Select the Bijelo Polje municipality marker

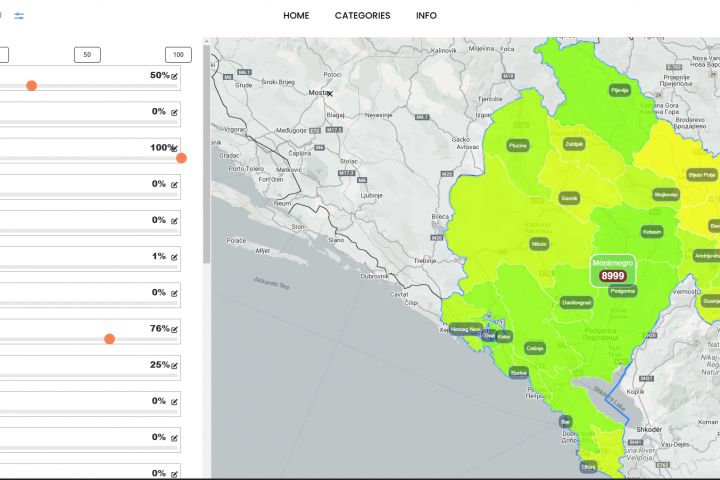tap(702, 175)
